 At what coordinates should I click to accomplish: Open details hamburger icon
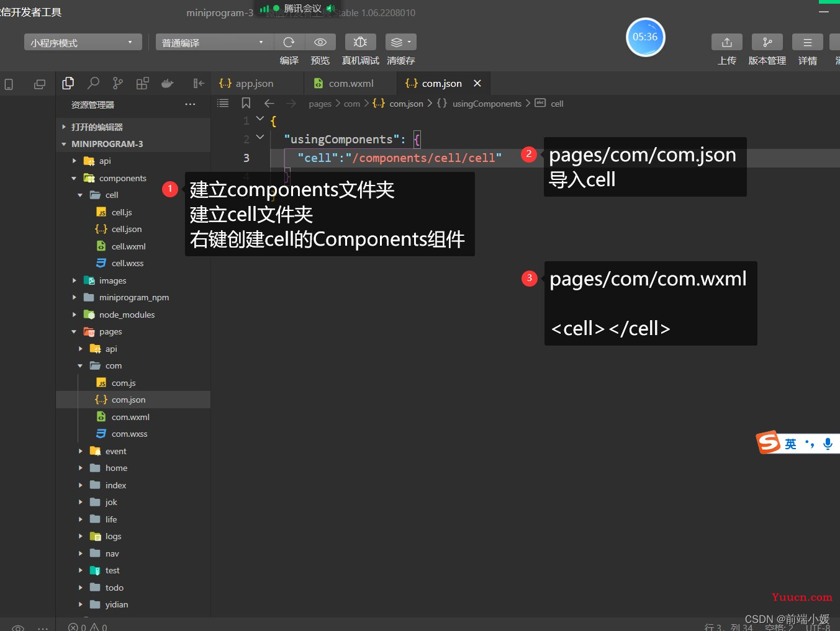(x=808, y=42)
